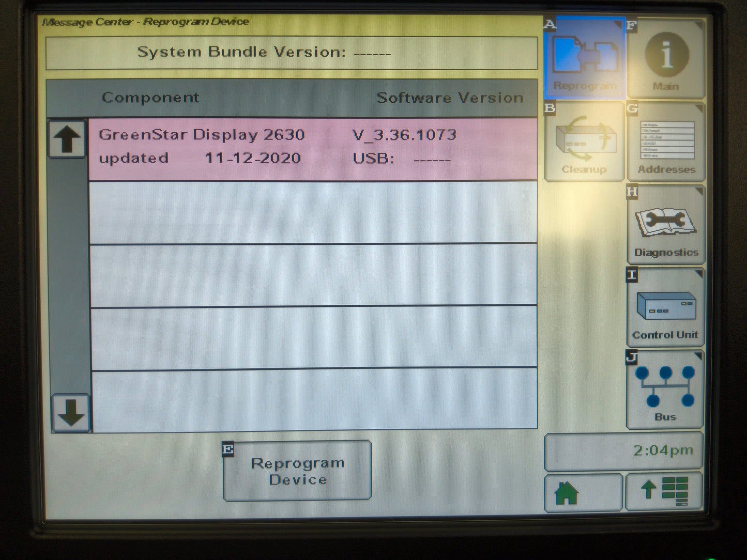
Task: Click the Component column header
Action: click(x=150, y=98)
